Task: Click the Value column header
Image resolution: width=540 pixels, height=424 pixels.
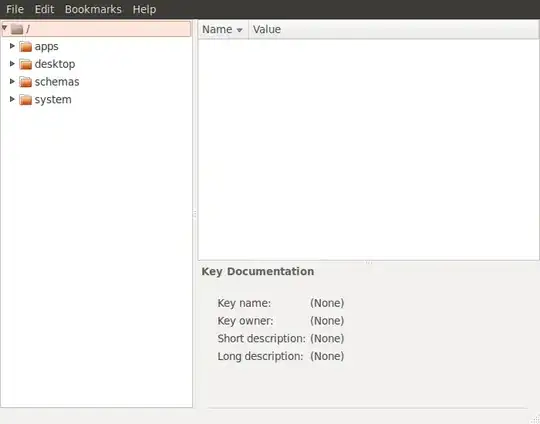Action: (394, 29)
